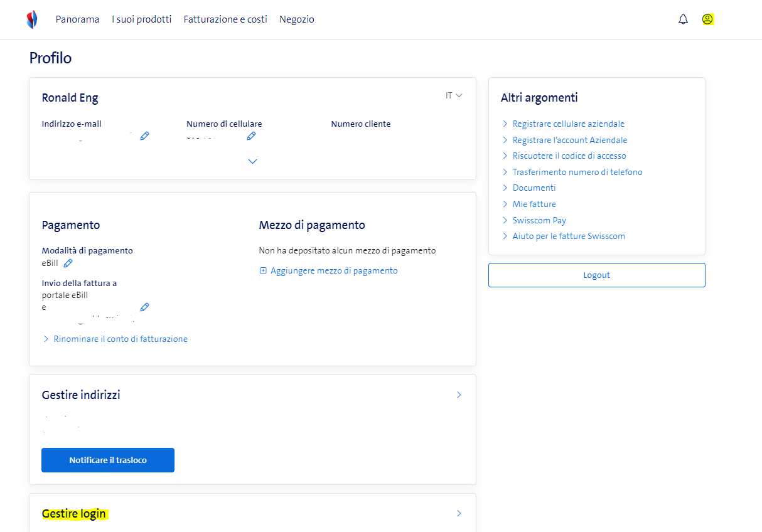This screenshot has width=762, height=532.
Task: Open the notifications bell
Action: coord(683,19)
